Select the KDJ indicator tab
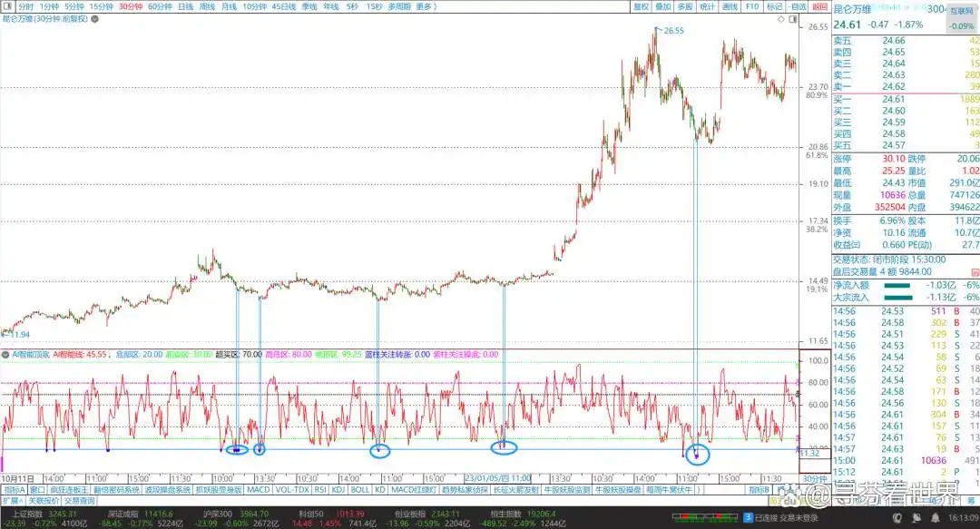980x529 pixels. (338, 489)
